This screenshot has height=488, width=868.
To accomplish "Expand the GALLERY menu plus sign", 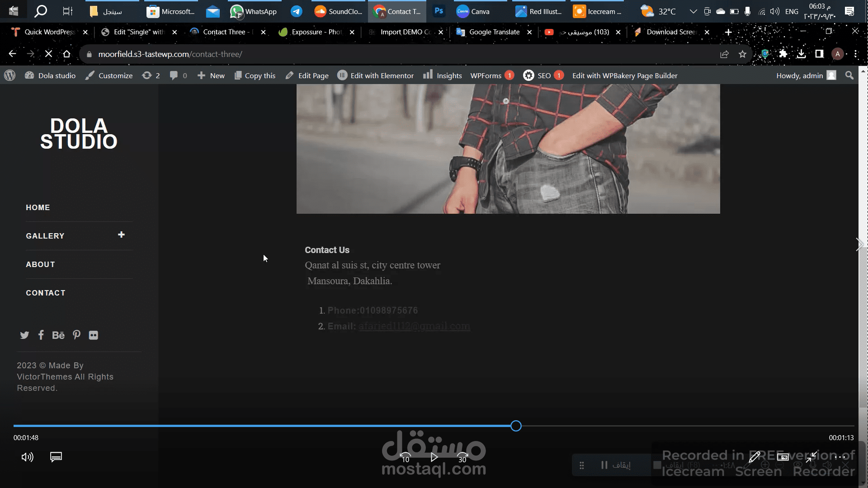I will tap(121, 235).
